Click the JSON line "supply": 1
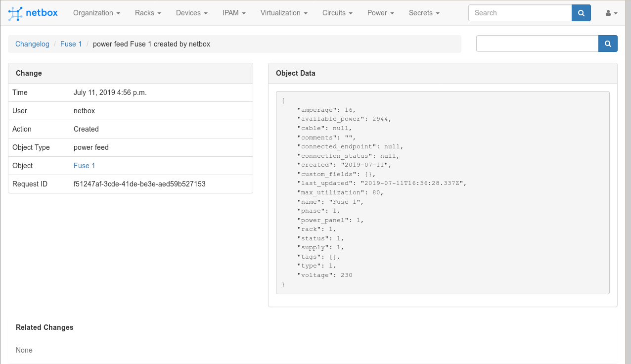Image resolution: width=631 pixels, height=364 pixels. [x=320, y=247]
